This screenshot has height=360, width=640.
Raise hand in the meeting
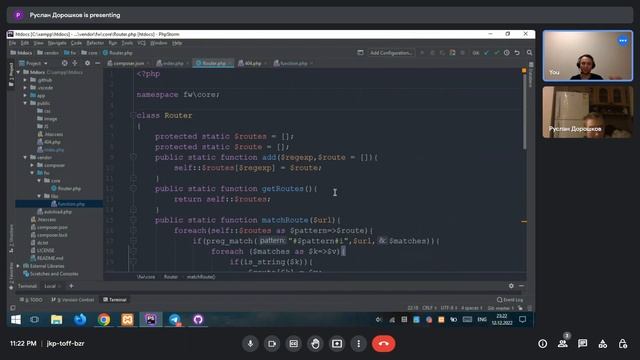(315, 344)
